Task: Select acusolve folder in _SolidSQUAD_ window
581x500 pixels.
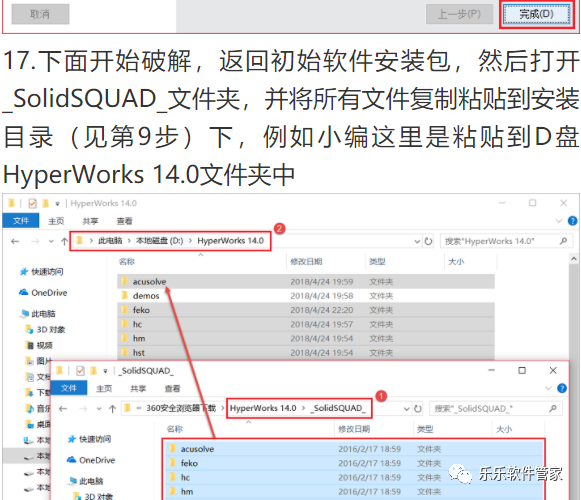Action: (354, 449)
